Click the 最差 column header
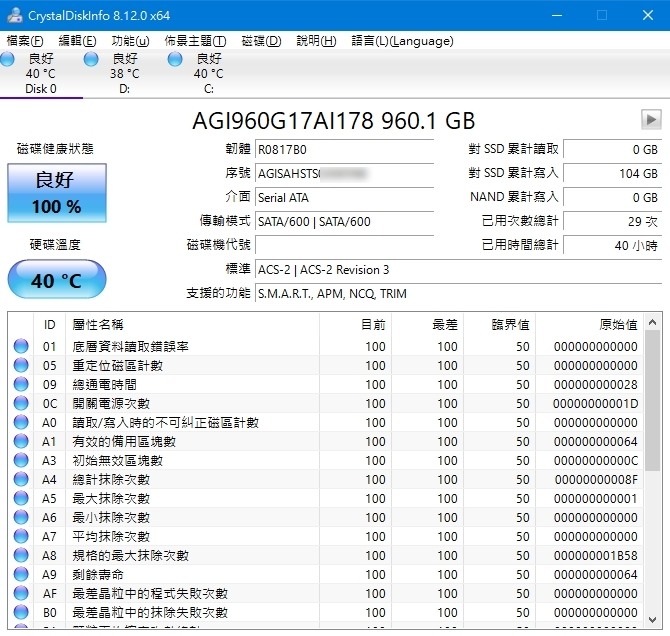670x636 pixels. 427,325
